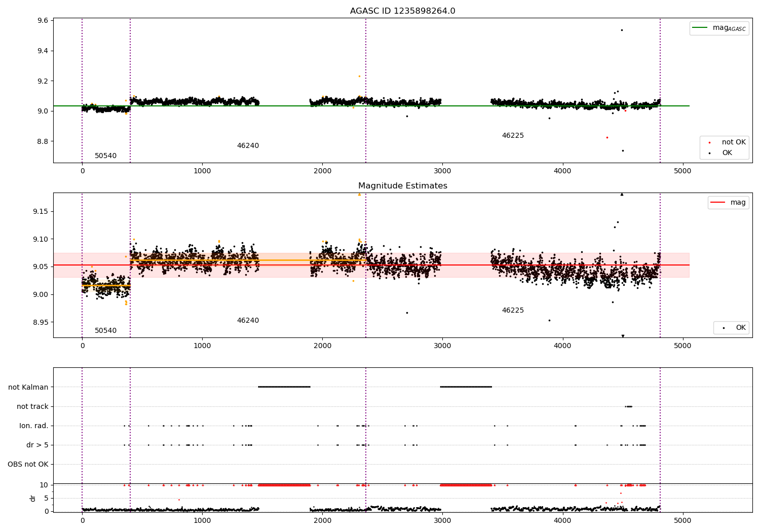
Task: Click the 46225 label in Magnitude Estimates plot
Action: tap(513, 311)
